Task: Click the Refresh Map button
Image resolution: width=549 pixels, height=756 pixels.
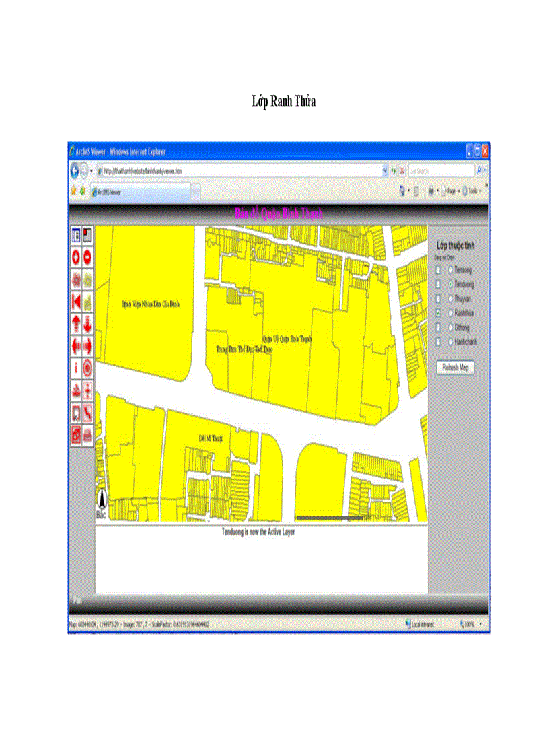Action: [455, 368]
